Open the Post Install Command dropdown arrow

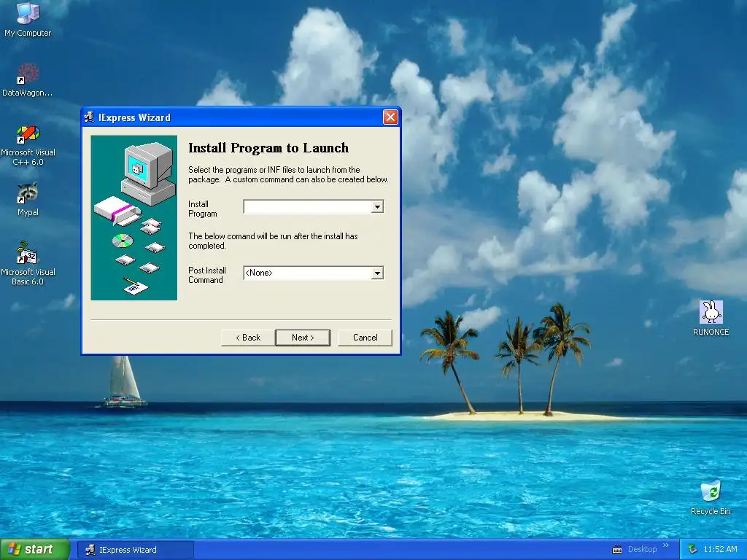pyautogui.click(x=377, y=273)
